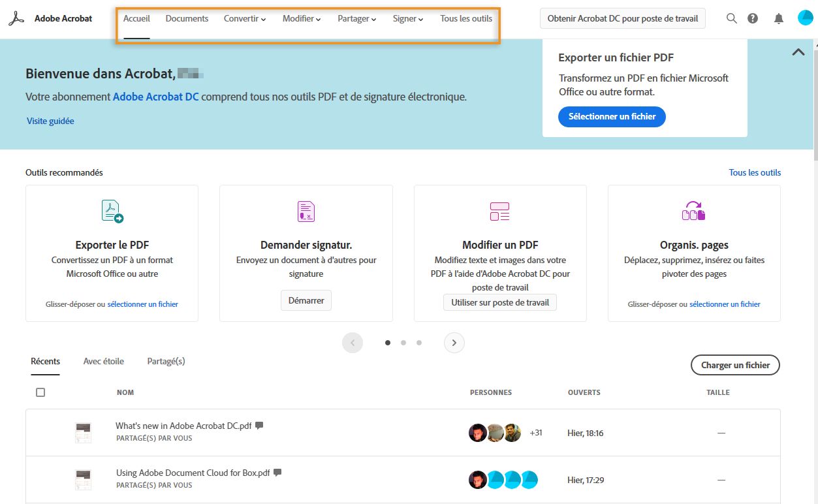Open file Using Adobe Document Cloud for Box.pdf
Screen dimensions: 818x504
click(x=193, y=473)
